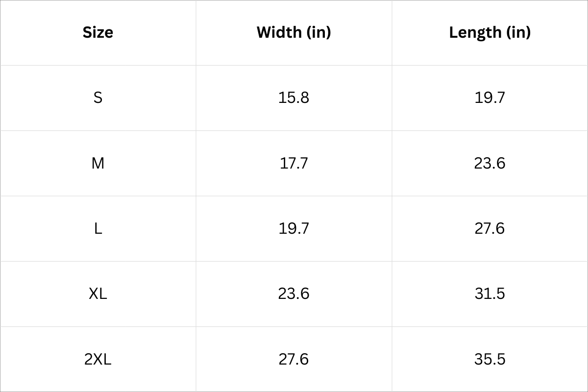Click the 19.7 width value for L
Viewport: 588px width, 392px height.
pos(294,228)
